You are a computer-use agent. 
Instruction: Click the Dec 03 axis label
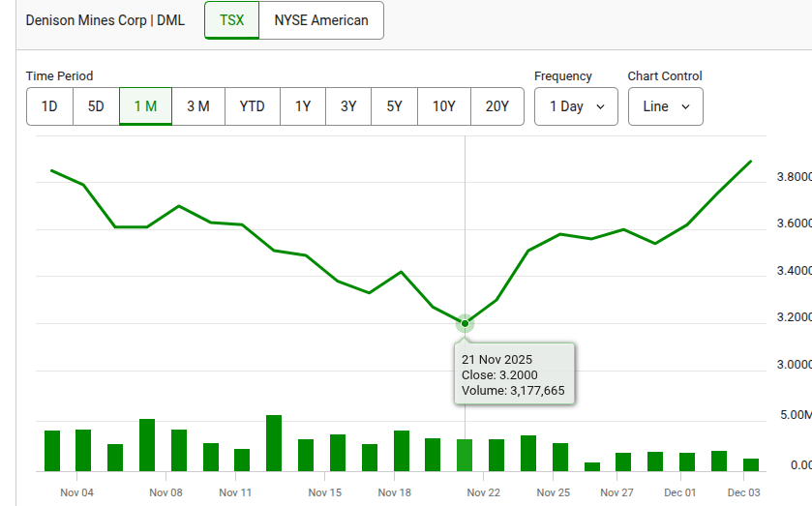[x=743, y=492]
